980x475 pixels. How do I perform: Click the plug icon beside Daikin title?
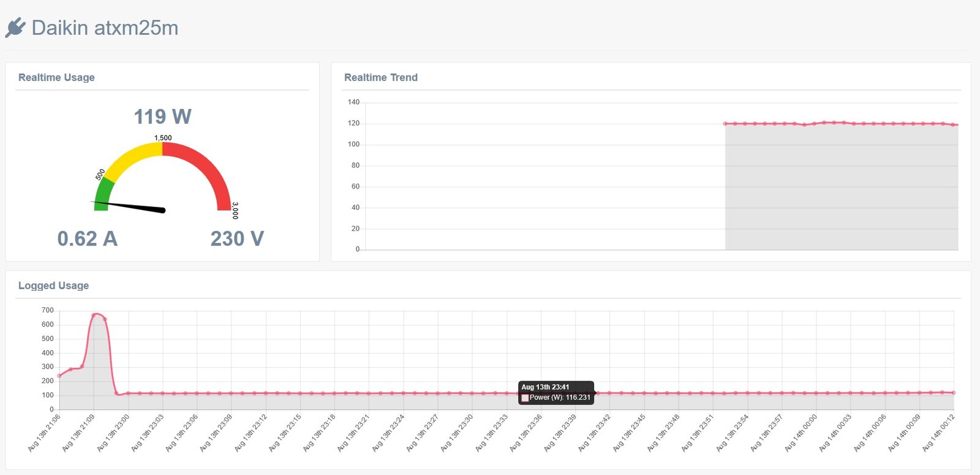[x=15, y=28]
